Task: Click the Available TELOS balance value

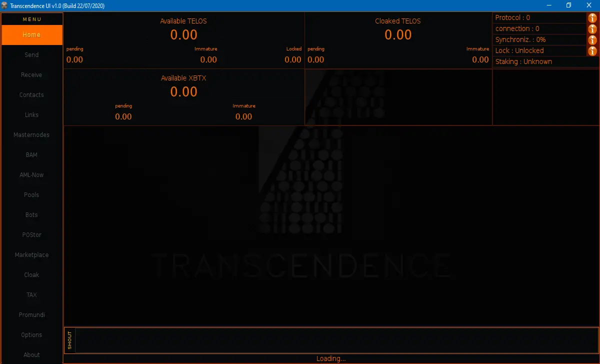Action: (184, 35)
